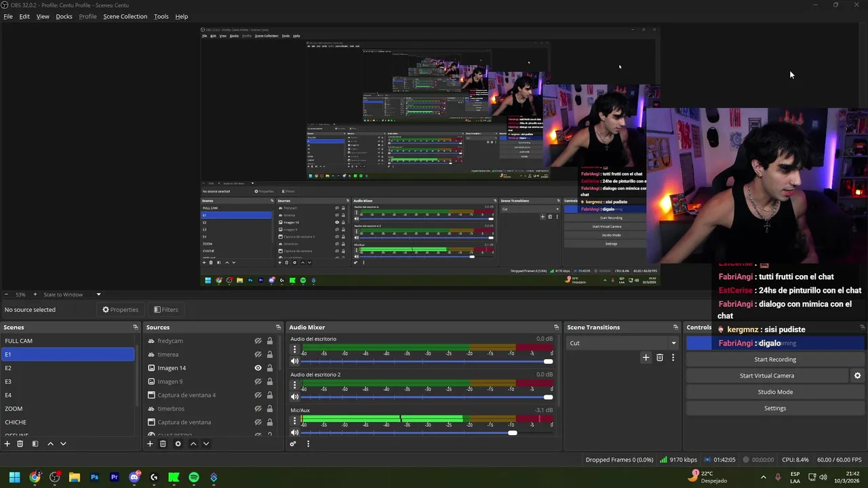The image size is (868, 488).
Task: Open the Docks menu
Action: [x=64, y=16]
